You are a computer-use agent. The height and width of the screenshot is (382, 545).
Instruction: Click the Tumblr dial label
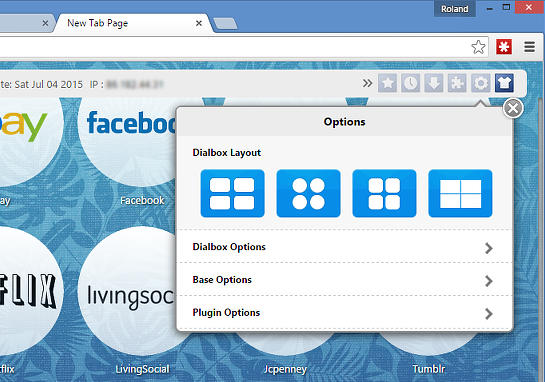(x=429, y=369)
